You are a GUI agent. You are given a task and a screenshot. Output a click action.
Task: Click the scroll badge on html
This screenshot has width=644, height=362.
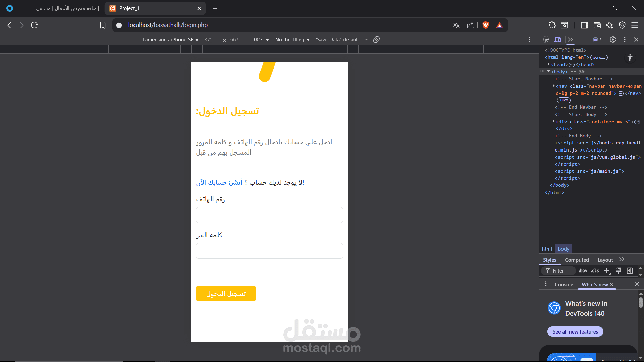599,57
